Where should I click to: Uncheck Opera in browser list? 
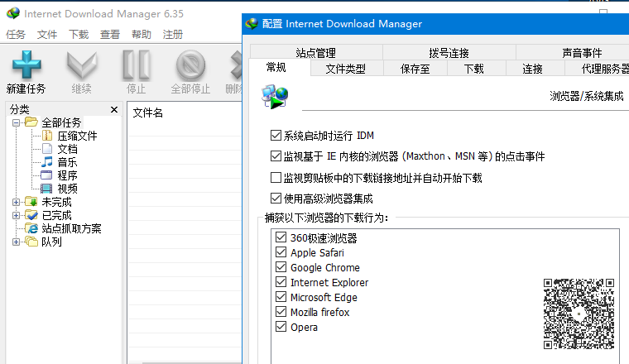point(281,326)
